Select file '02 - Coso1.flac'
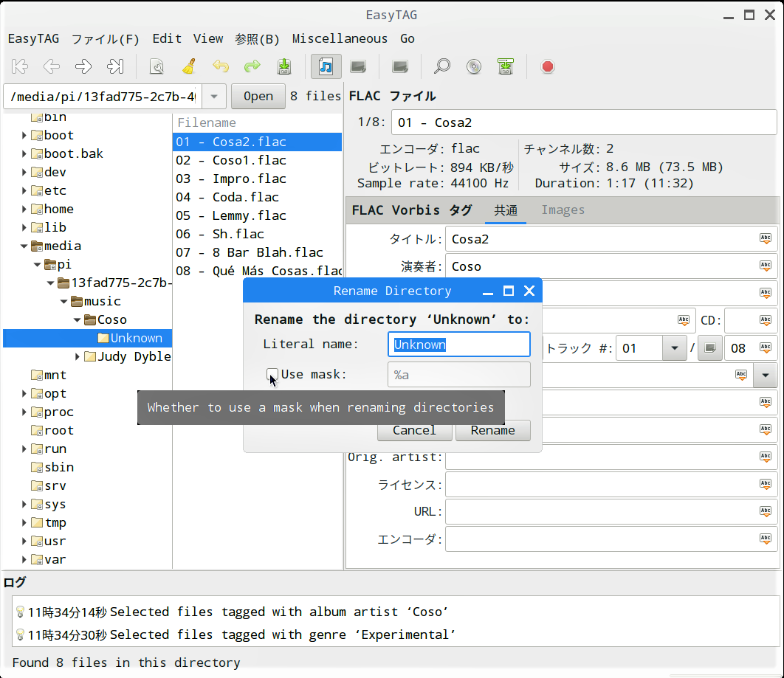784x678 pixels. (x=258, y=160)
